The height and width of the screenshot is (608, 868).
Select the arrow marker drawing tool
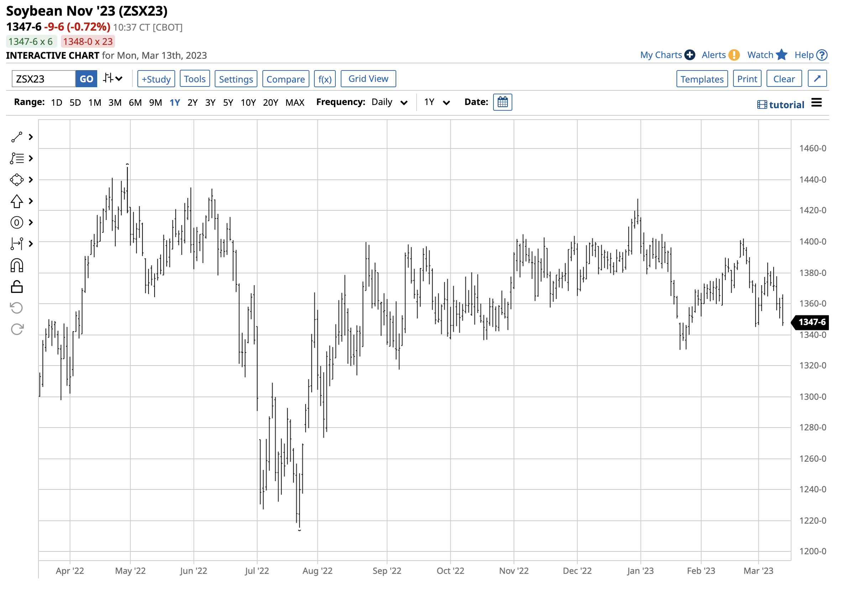17,201
